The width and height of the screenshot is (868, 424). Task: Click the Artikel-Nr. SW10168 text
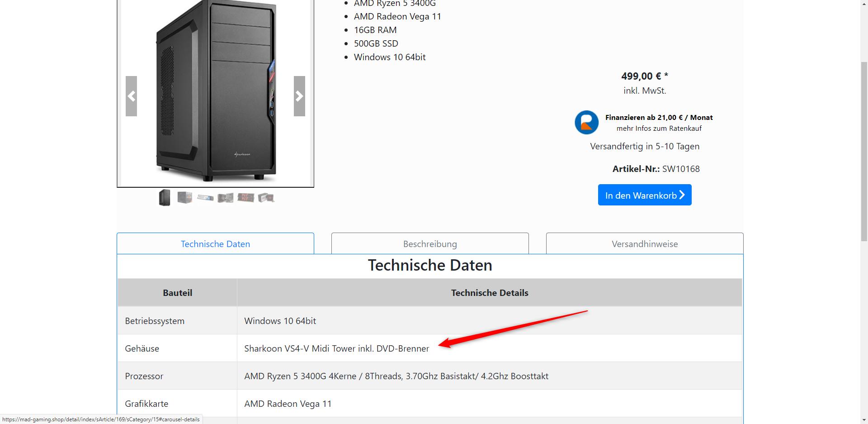(x=656, y=169)
